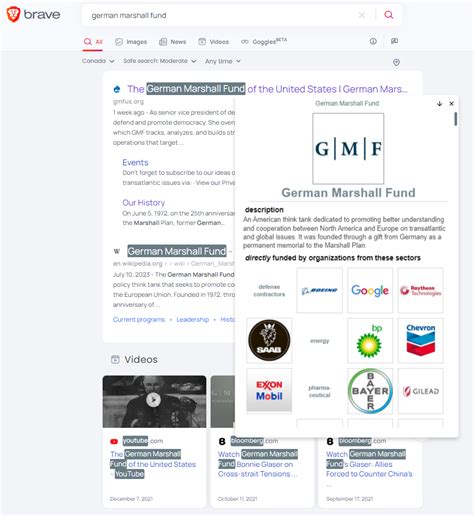Open the Our History sublink
The height and width of the screenshot is (516, 474).
(144, 203)
